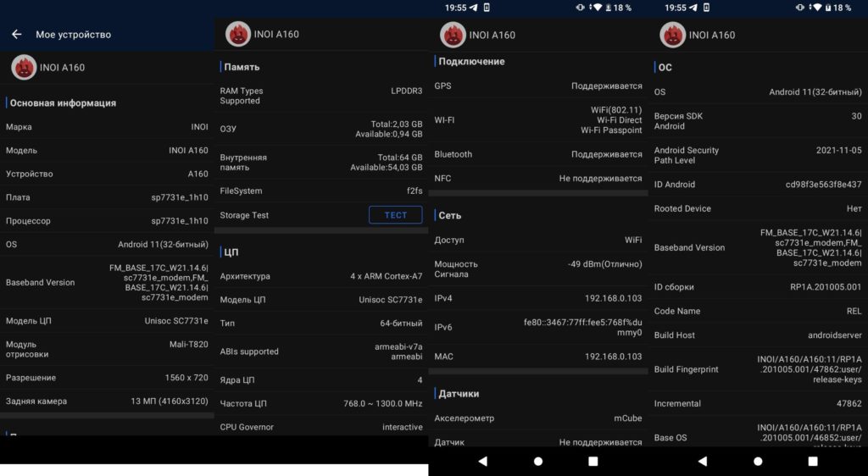Tap Android home button under Подключение screen
Viewport: 868px width, 476px height.
click(x=537, y=461)
